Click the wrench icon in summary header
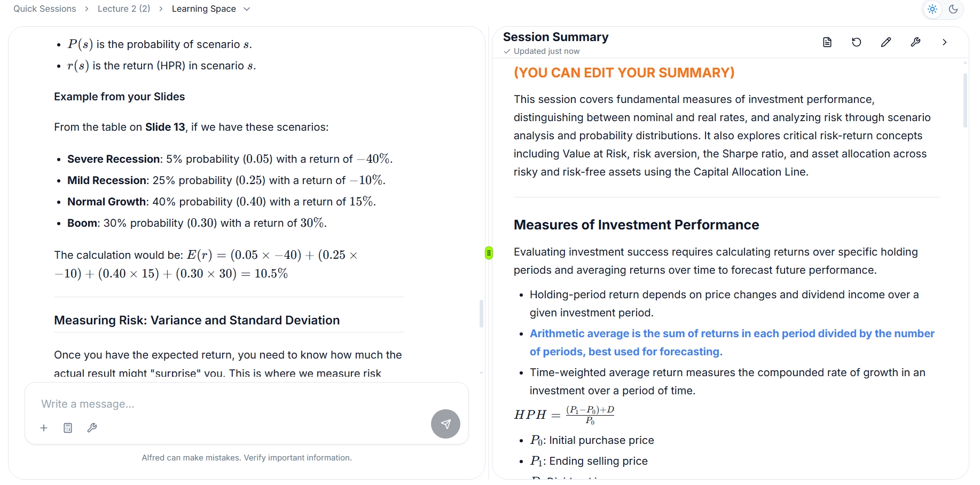 click(915, 42)
